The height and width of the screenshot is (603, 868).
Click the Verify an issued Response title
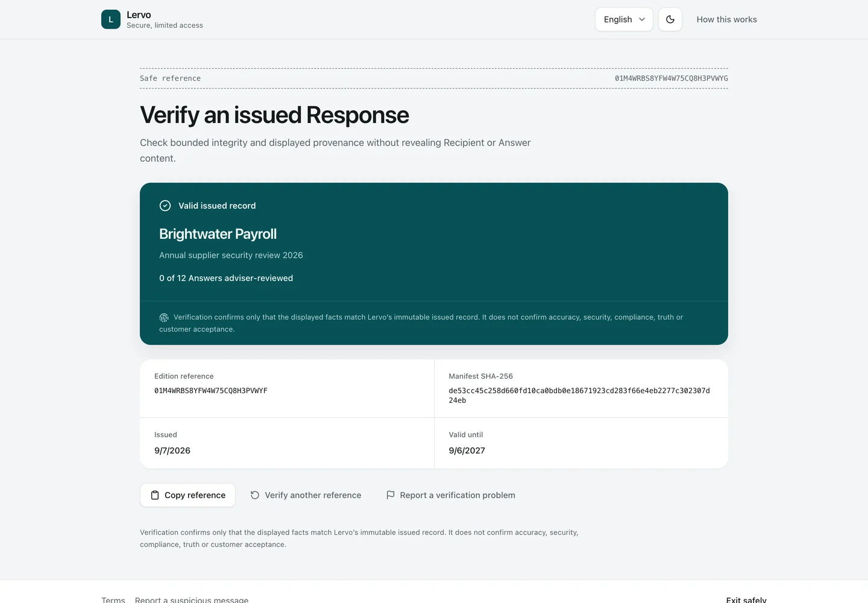click(x=274, y=115)
